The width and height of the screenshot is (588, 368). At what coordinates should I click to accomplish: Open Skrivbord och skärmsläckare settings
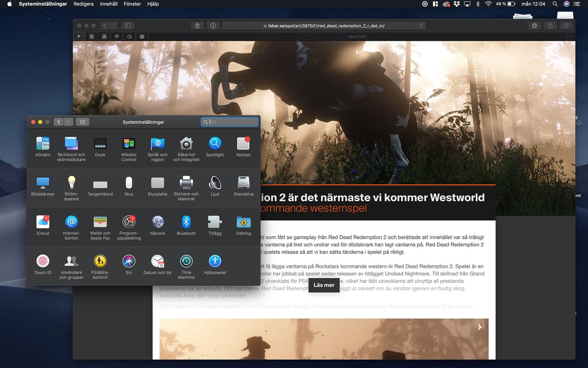click(x=71, y=149)
